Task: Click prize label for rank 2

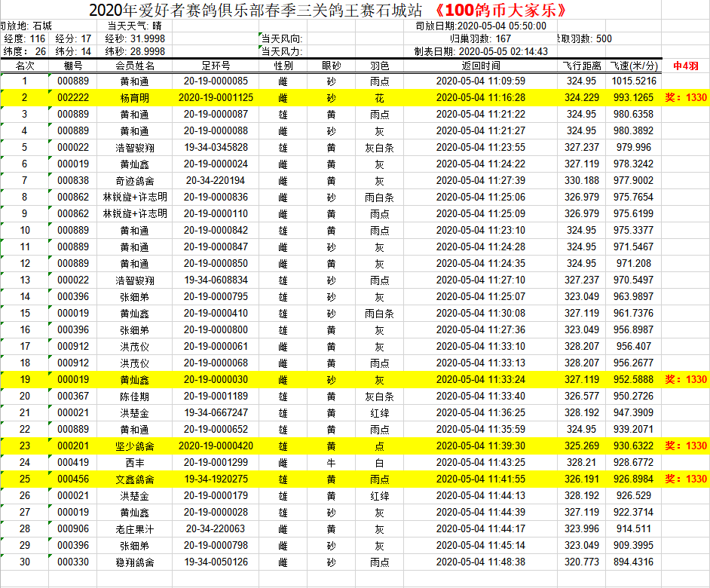Action: (686, 97)
